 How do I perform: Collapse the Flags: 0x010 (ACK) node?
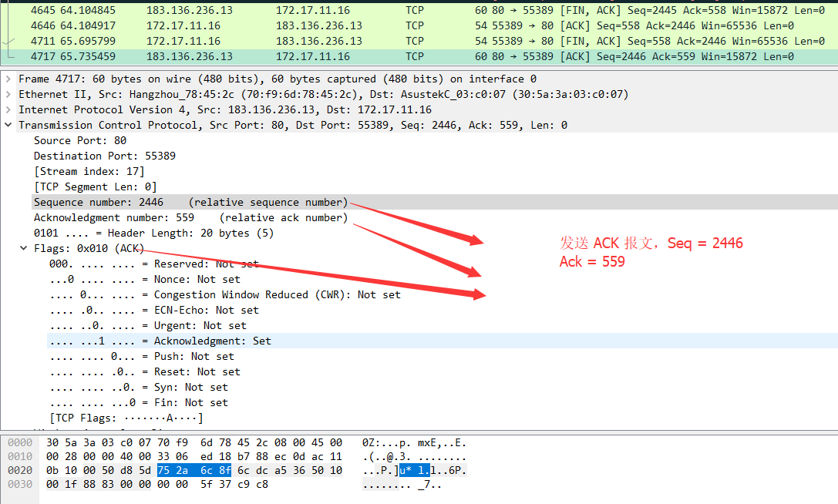pos(24,248)
